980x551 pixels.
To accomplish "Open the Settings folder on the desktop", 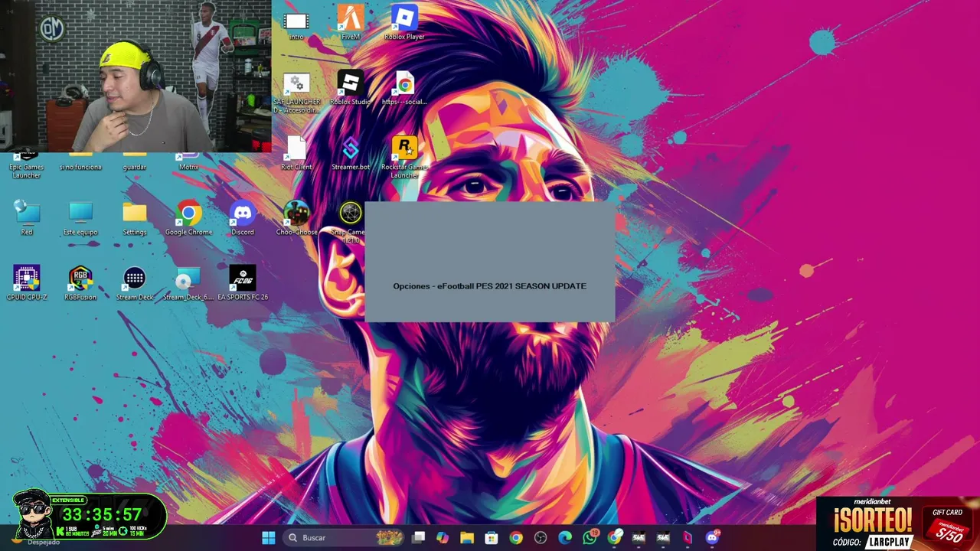I will tap(135, 214).
